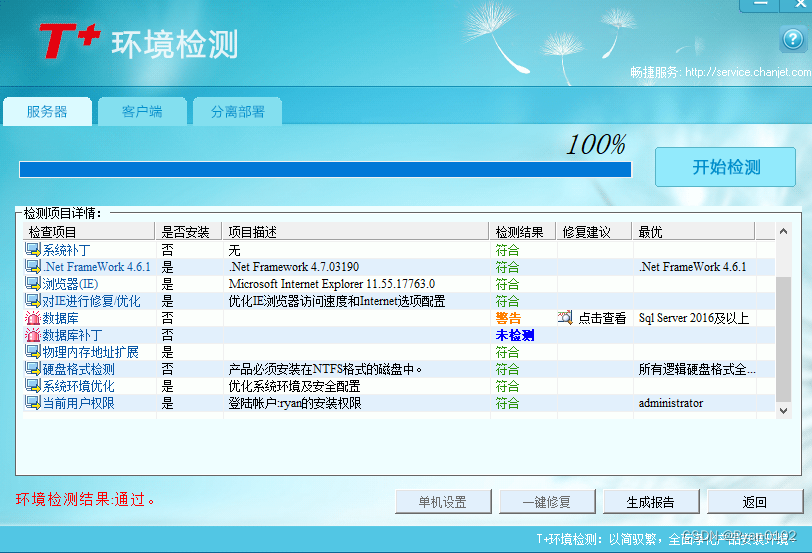The width and height of the screenshot is (812, 553).
Task: Click the 浏览器(IE) row icon
Action: [x=33, y=284]
